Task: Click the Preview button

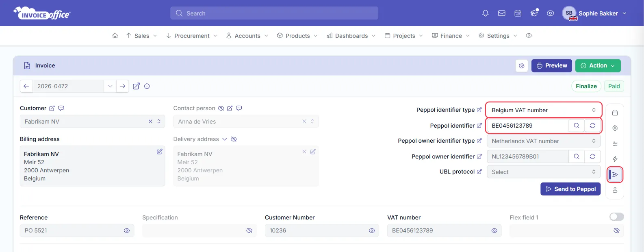Action: 552,65
